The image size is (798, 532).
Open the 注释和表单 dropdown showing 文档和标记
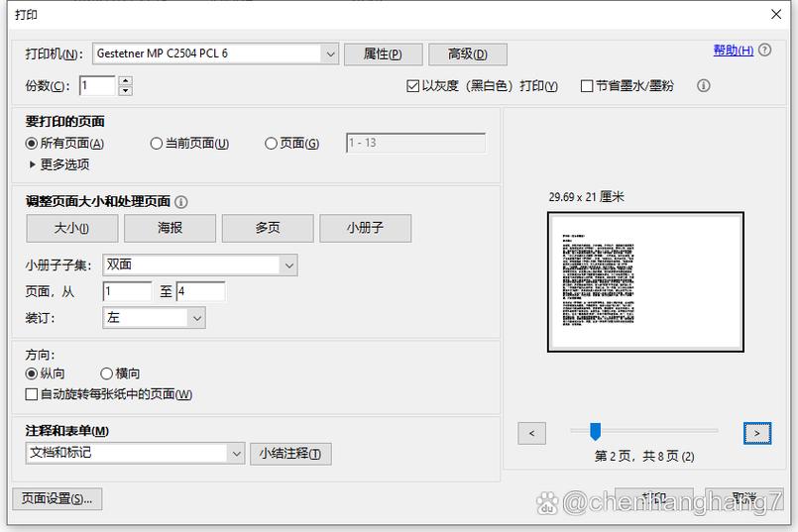point(136,453)
